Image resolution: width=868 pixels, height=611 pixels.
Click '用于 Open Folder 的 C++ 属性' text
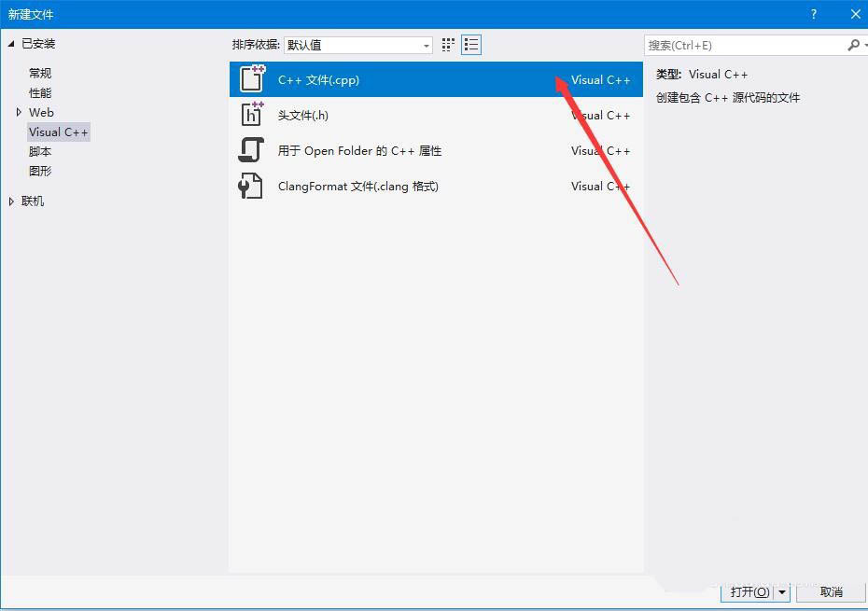pyautogui.click(x=359, y=150)
